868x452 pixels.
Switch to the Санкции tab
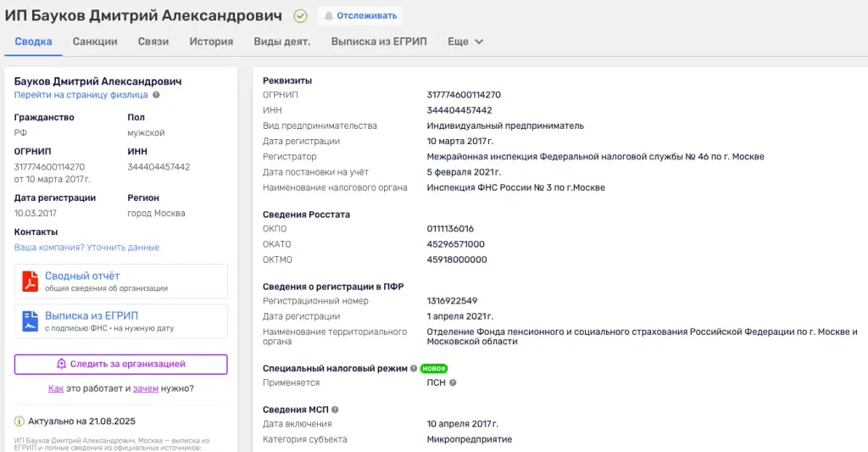(x=95, y=42)
